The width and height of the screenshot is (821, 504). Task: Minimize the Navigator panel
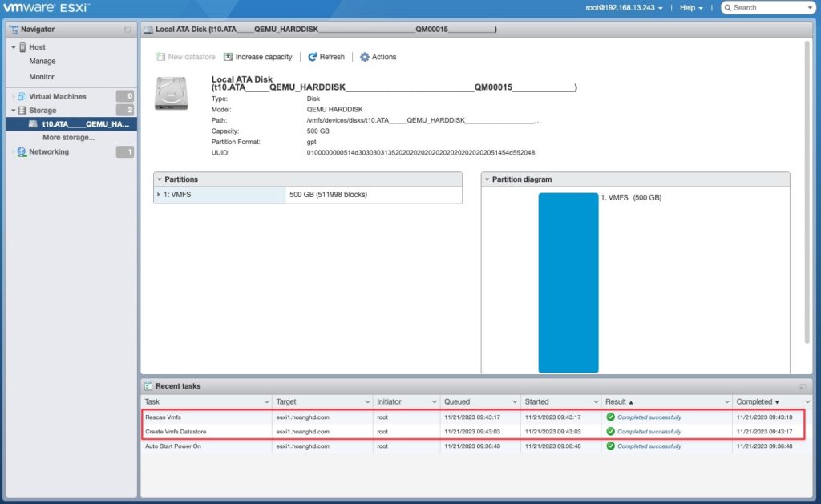[127, 30]
